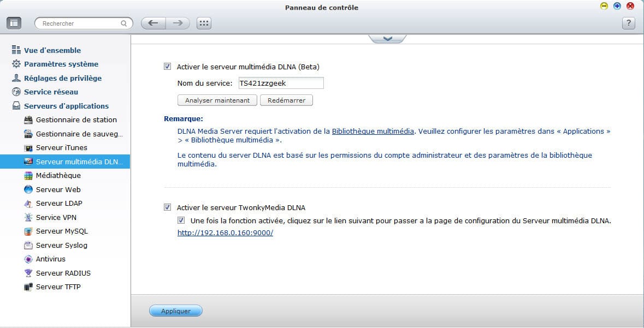Click the search magnifier icon
This screenshot has height=328, width=644.
[123, 23]
